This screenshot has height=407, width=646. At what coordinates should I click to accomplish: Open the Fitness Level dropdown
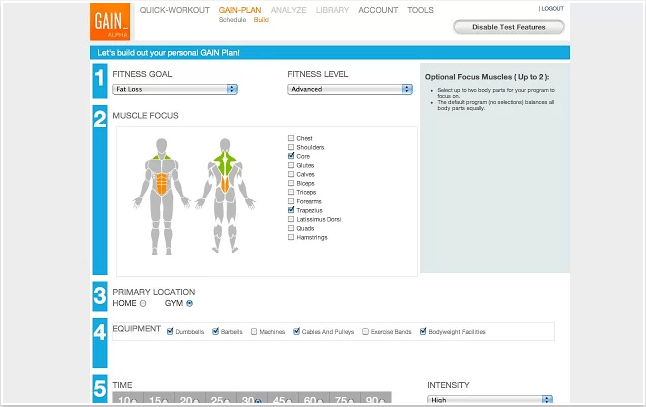[x=350, y=89]
